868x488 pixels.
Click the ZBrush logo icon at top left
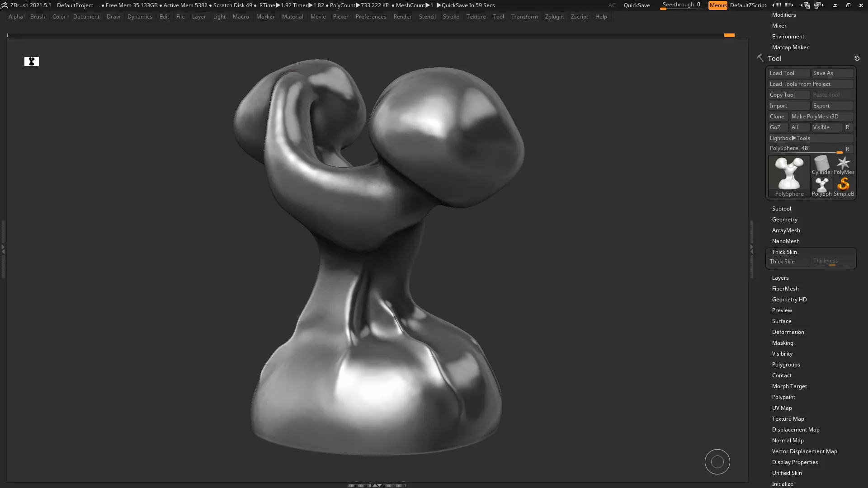4,5
